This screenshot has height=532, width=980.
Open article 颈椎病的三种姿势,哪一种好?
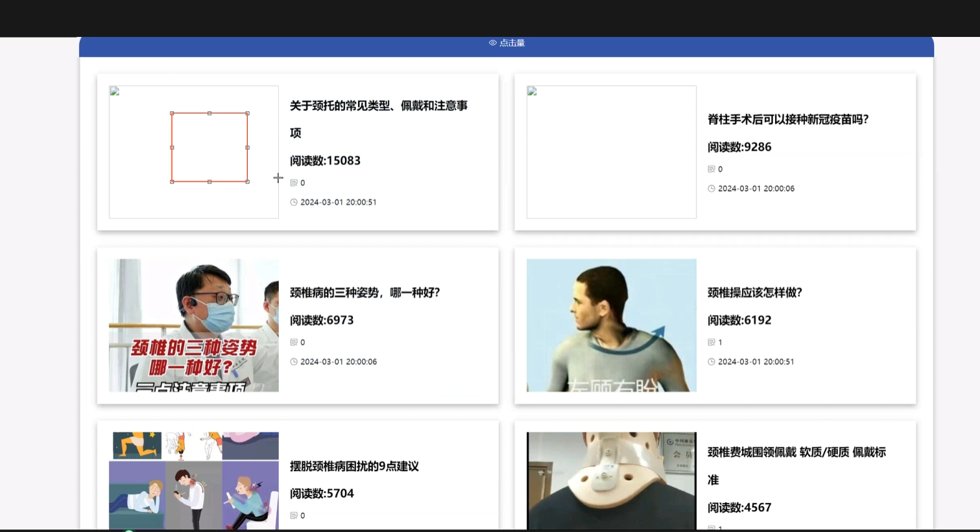click(365, 293)
